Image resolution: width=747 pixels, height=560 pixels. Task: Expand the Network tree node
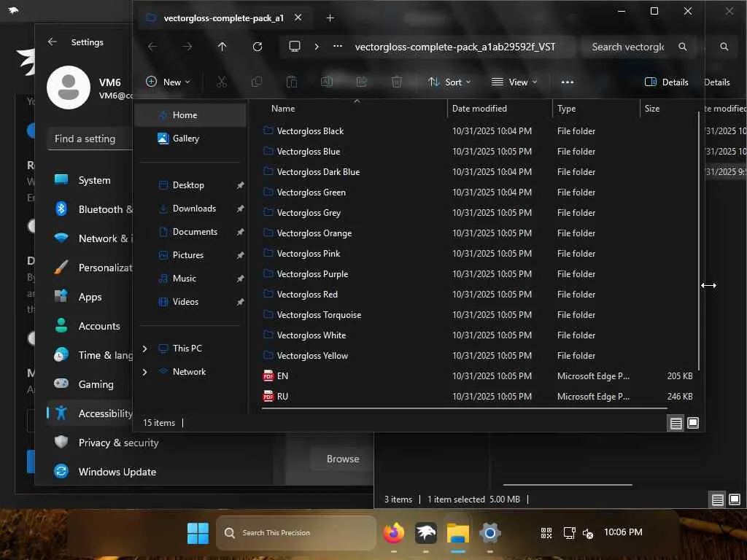[x=145, y=372]
